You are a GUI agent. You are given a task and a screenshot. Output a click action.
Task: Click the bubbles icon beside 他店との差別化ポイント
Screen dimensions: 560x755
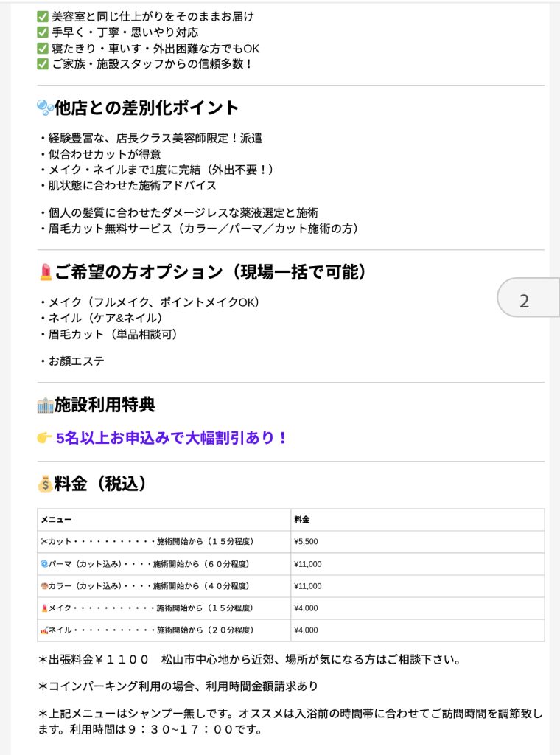pos(45,108)
